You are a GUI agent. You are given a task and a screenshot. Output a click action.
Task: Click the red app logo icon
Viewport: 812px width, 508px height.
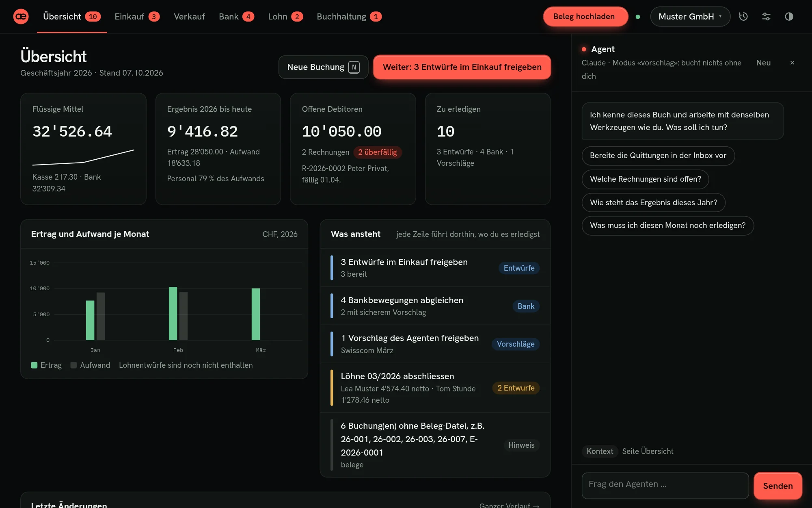pos(21,17)
